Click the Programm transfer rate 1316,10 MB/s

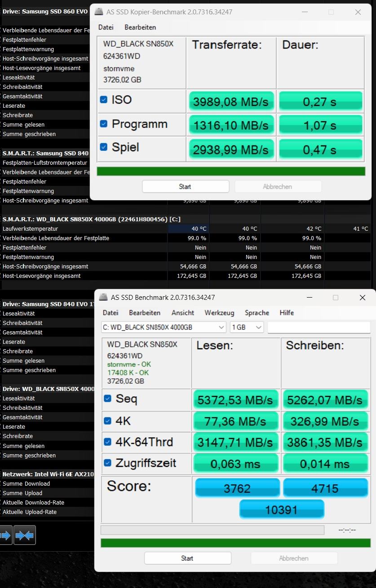tap(231, 125)
